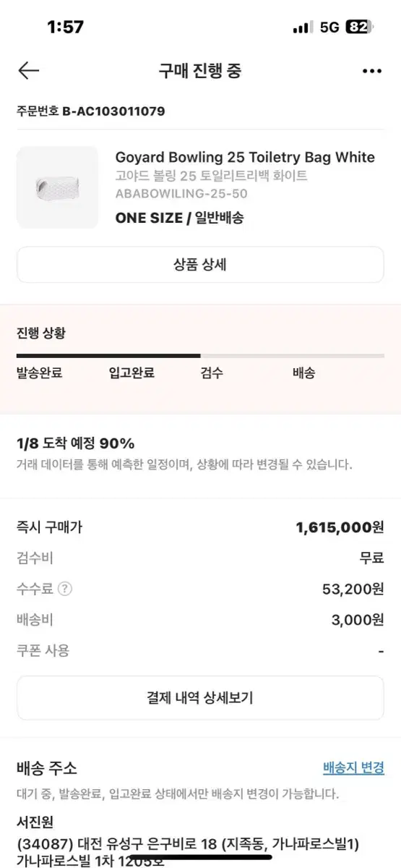Tap the order progress bar
Image resolution: width=401 pixels, height=868 pixels.
(200, 356)
